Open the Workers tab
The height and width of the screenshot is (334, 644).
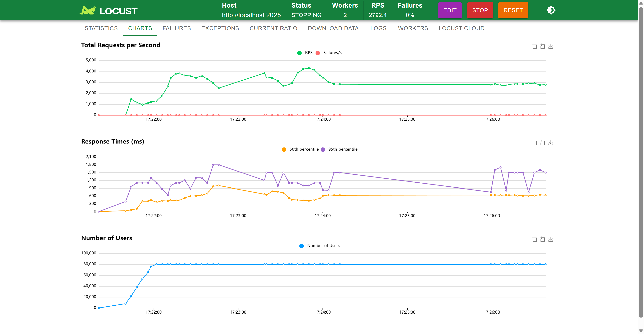click(413, 28)
